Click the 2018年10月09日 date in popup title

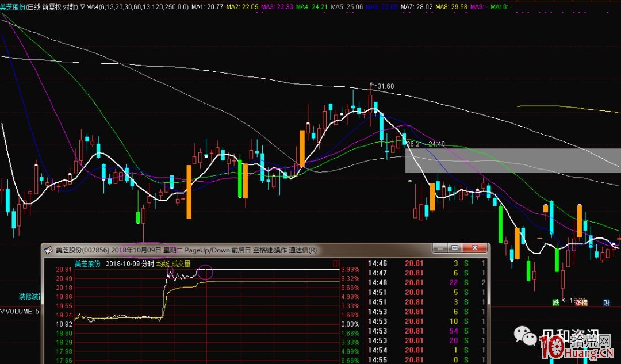click(136, 250)
